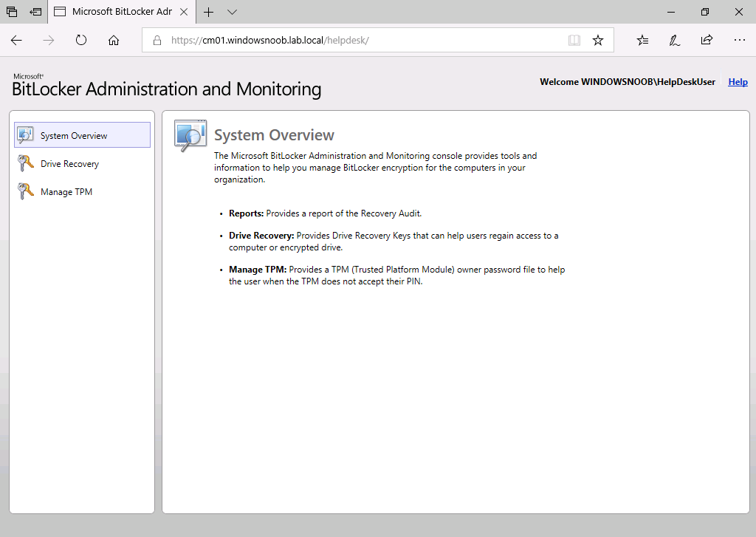Viewport: 756px width, 537px height.
Task: Click the Share page icon
Action: coord(707,40)
